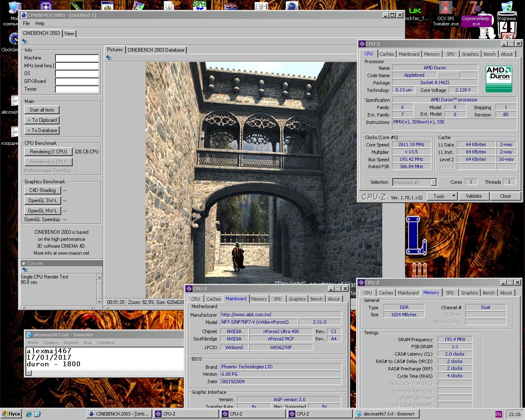Launch Internet Explorer from the quick launch
525x420 pixels.
[x=28, y=414]
